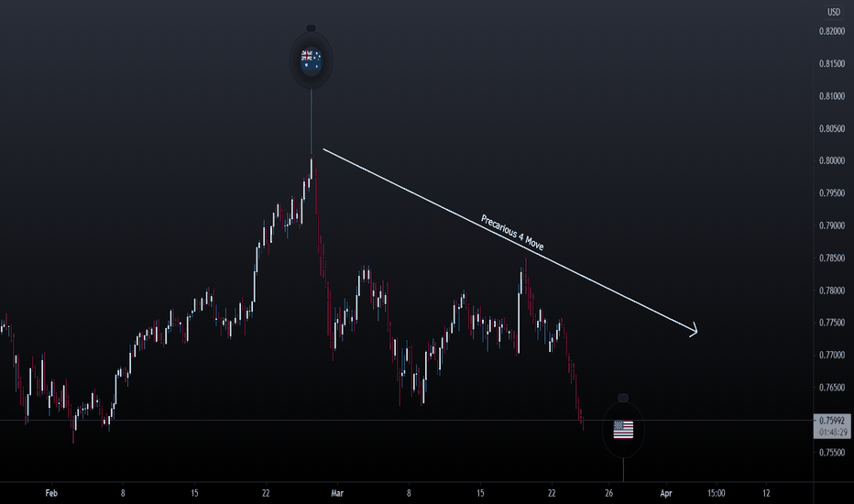Click the 12 date label on time axis

pos(766,493)
